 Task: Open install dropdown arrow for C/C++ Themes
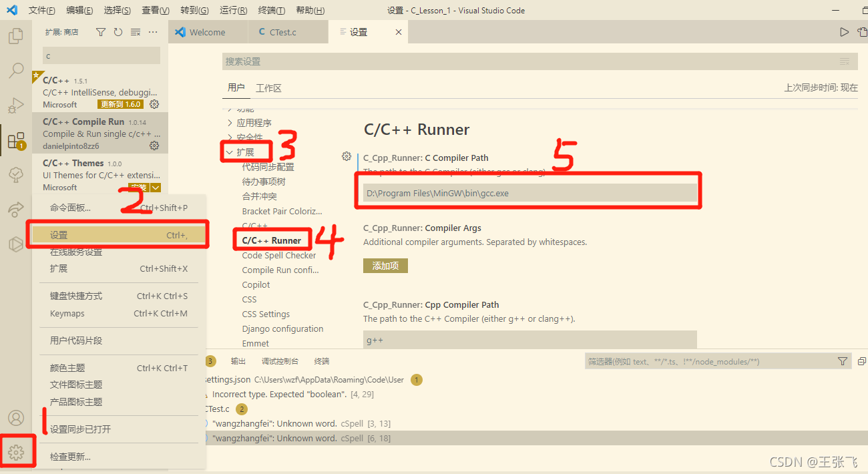(156, 188)
